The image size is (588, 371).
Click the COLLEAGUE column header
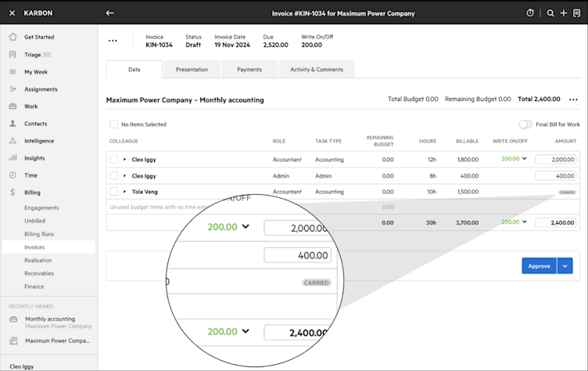[124, 141]
